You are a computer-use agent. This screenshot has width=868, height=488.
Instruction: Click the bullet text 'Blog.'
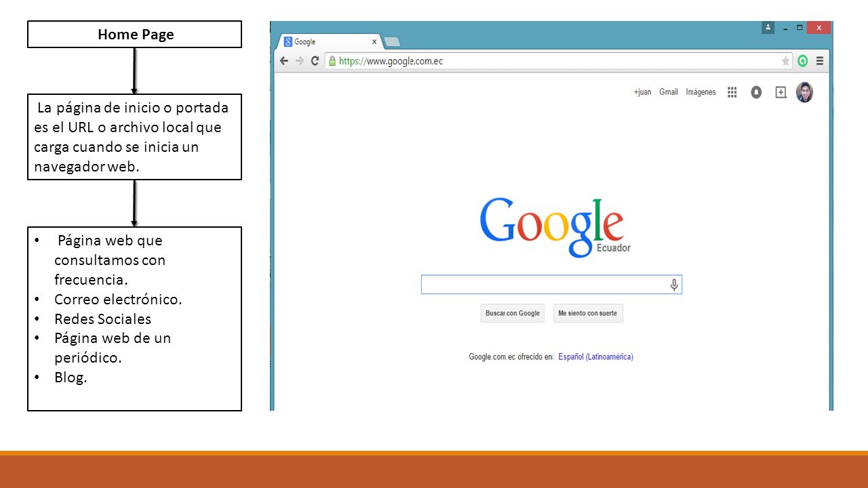click(x=71, y=378)
